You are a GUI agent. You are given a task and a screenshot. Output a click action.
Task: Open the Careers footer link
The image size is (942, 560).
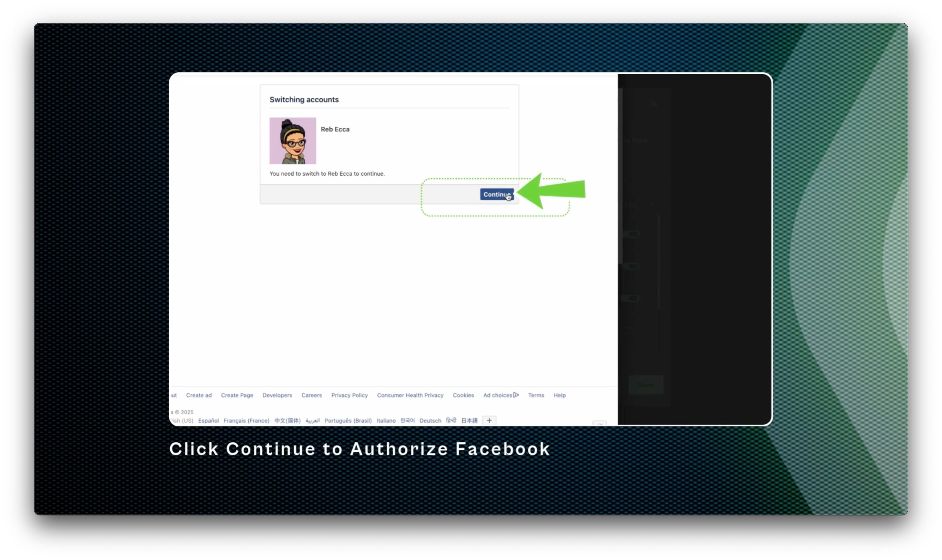pyautogui.click(x=312, y=395)
